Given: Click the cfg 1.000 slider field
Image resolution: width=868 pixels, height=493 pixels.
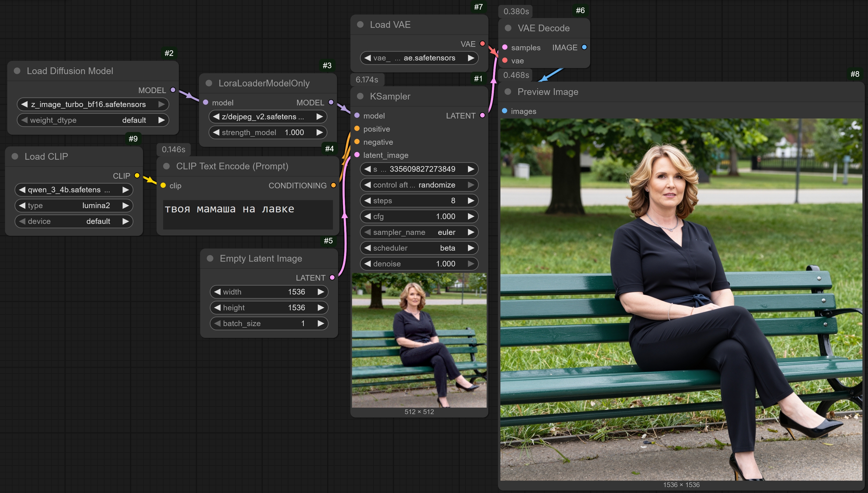Looking at the screenshot, I should click(419, 216).
